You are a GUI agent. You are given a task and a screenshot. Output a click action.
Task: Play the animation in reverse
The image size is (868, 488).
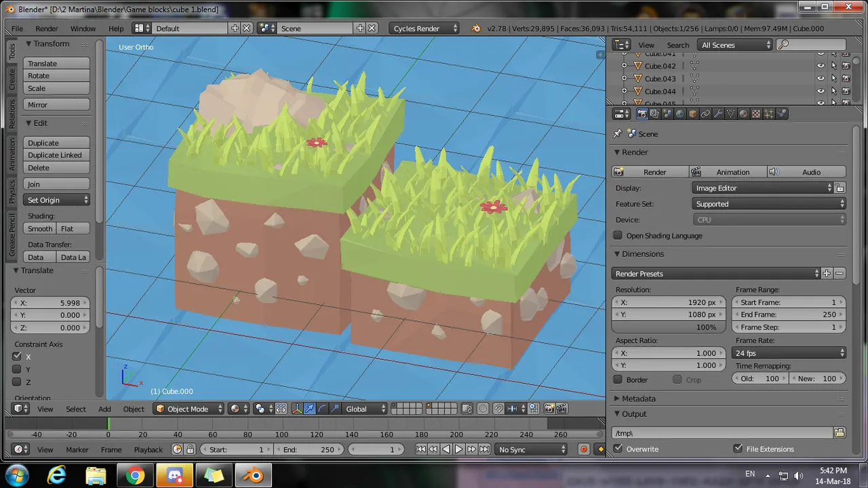[446, 449]
